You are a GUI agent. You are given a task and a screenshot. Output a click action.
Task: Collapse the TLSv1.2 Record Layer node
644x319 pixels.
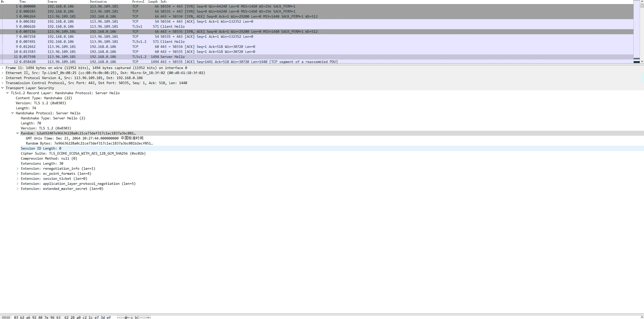tap(8, 93)
